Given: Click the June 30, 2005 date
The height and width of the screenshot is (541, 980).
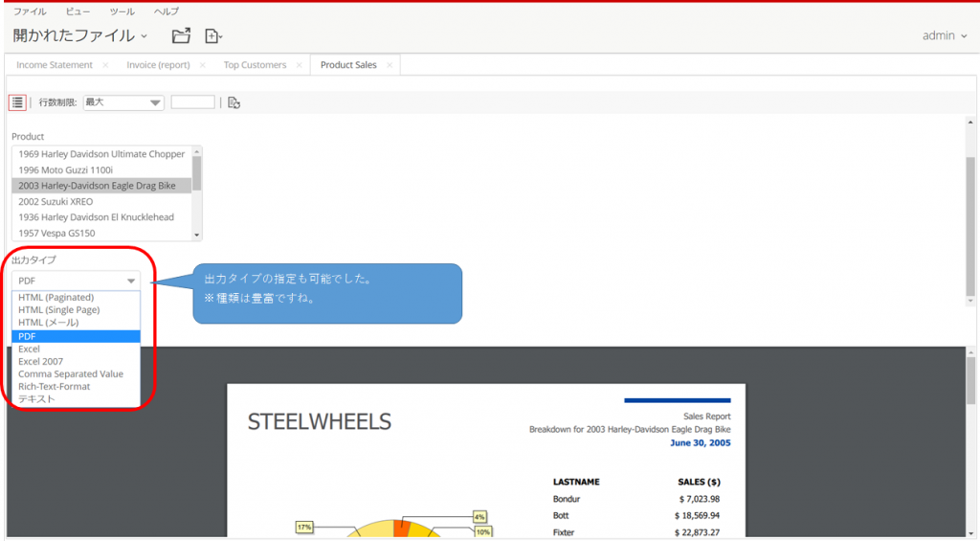Looking at the screenshot, I should 700,442.
